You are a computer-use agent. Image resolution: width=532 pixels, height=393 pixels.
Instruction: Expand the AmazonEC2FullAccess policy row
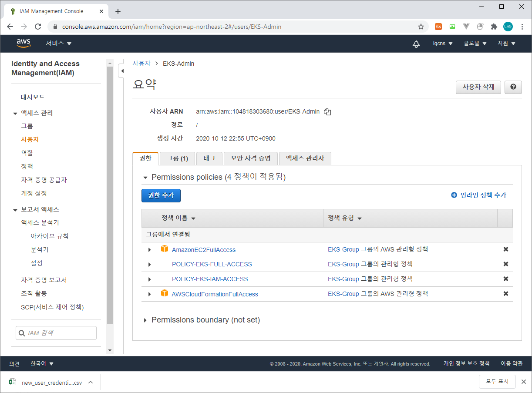click(x=149, y=250)
